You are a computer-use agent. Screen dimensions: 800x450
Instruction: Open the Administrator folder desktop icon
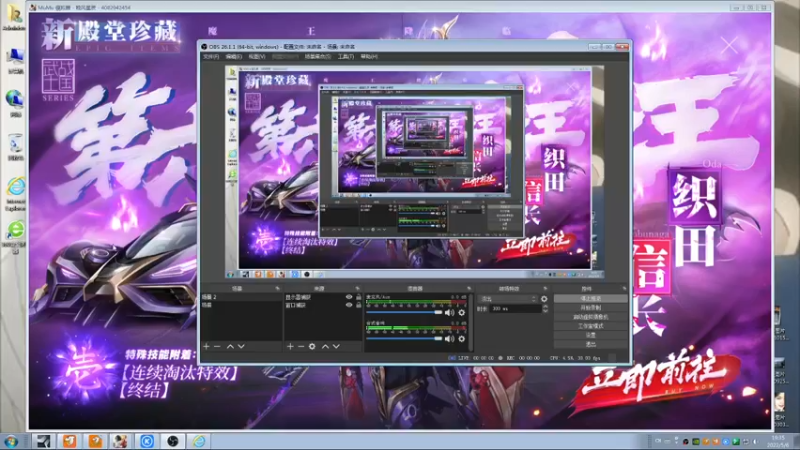click(x=14, y=16)
